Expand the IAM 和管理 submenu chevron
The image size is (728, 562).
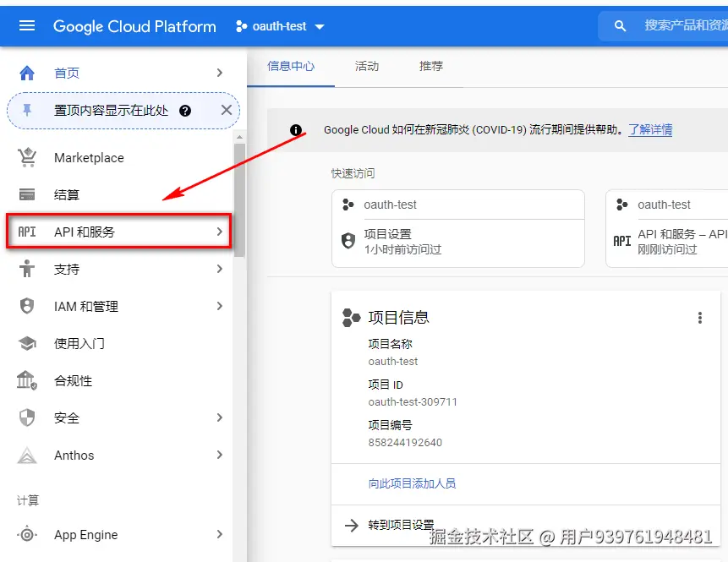click(220, 306)
